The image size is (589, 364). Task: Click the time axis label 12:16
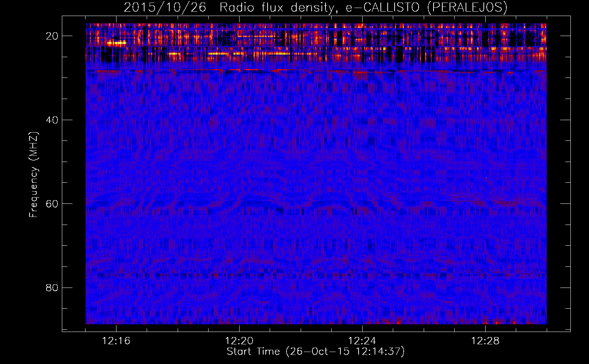click(x=116, y=341)
